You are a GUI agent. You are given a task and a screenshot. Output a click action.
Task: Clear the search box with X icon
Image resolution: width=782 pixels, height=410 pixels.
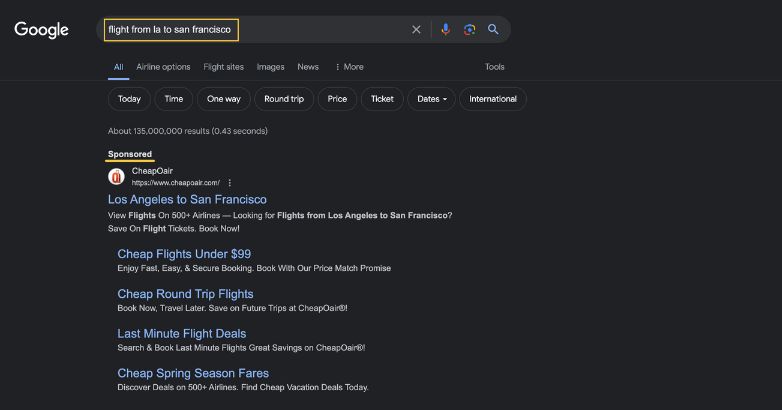[x=417, y=30]
